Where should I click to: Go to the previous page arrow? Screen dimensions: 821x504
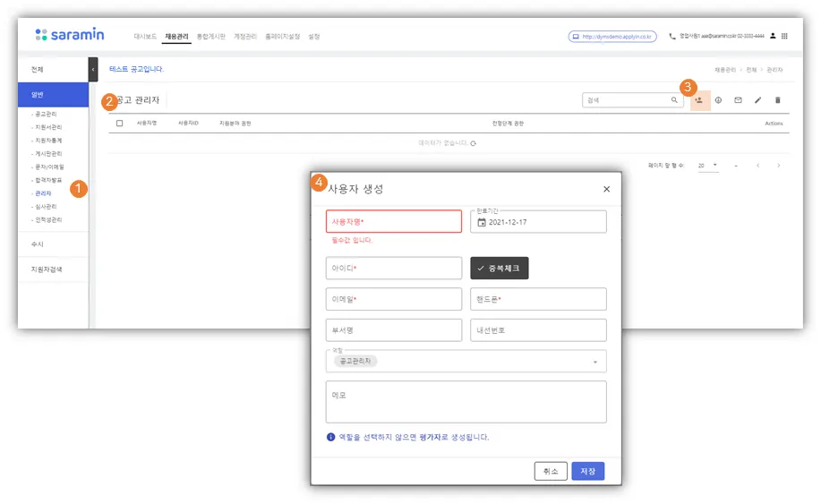pos(757,166)
